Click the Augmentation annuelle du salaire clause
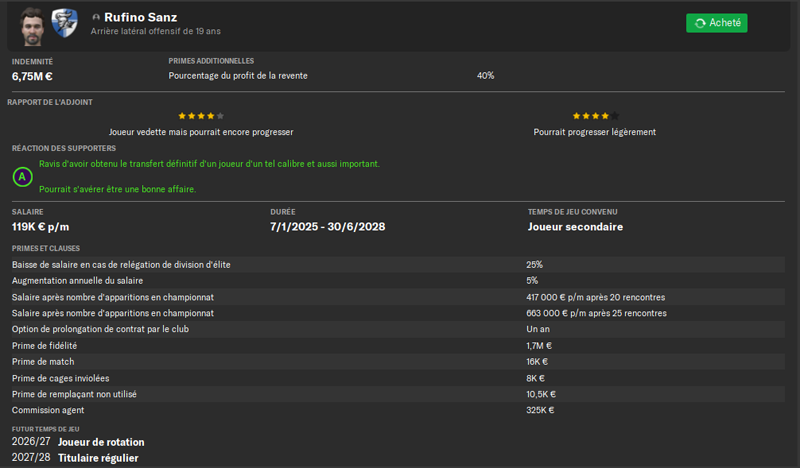800x468 pixels. click(x=398, y=281)
